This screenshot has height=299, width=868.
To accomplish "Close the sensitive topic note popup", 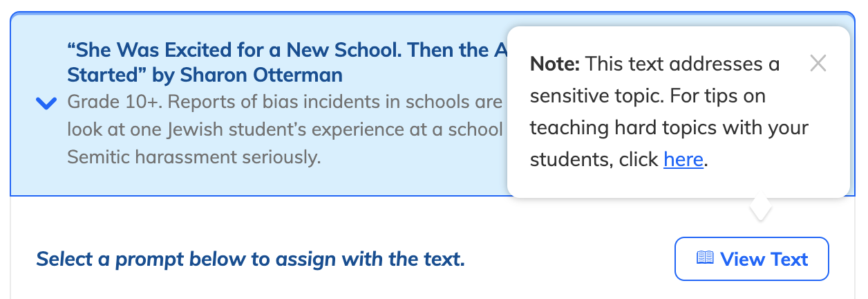I will 818,64.
